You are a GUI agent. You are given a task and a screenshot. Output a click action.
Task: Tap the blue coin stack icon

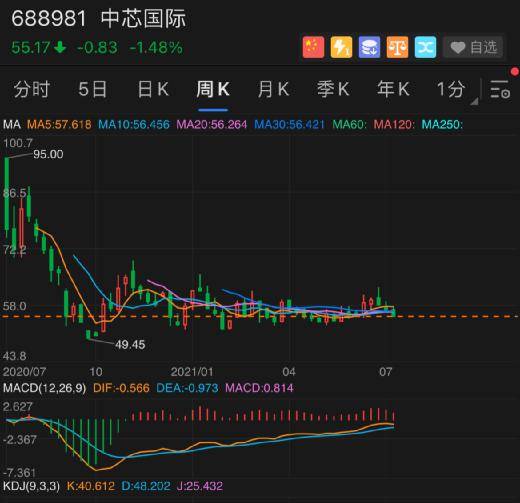tap(369, 47)
